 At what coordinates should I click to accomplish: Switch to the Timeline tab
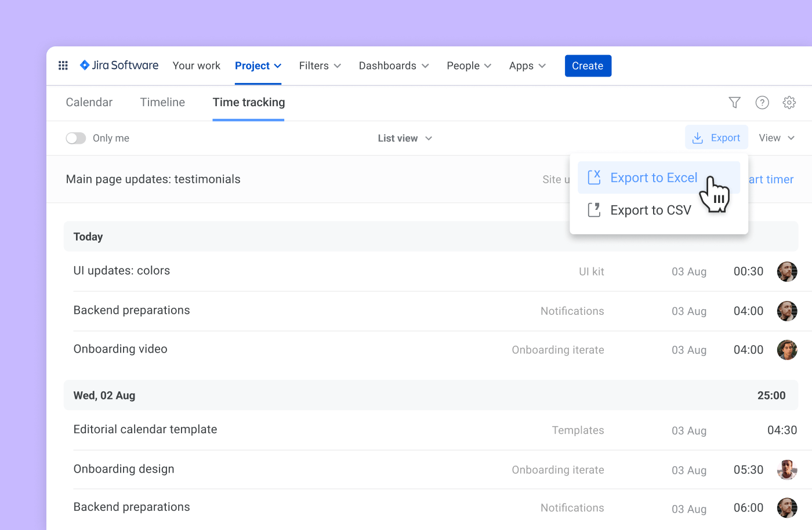point(162,102)
